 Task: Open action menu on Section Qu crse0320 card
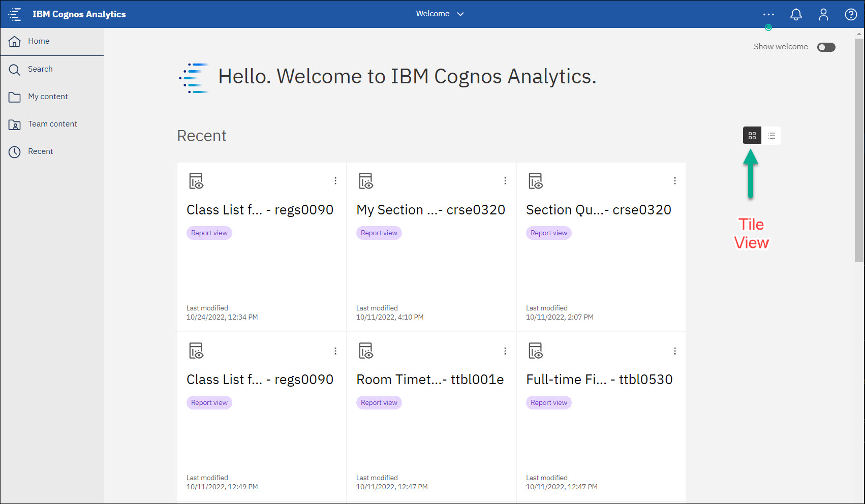675,181
